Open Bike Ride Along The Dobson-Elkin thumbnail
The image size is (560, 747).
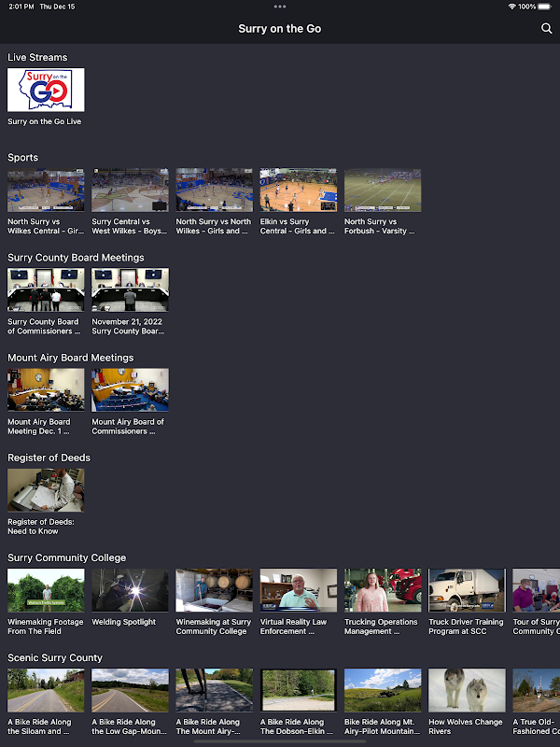point(299,690)
